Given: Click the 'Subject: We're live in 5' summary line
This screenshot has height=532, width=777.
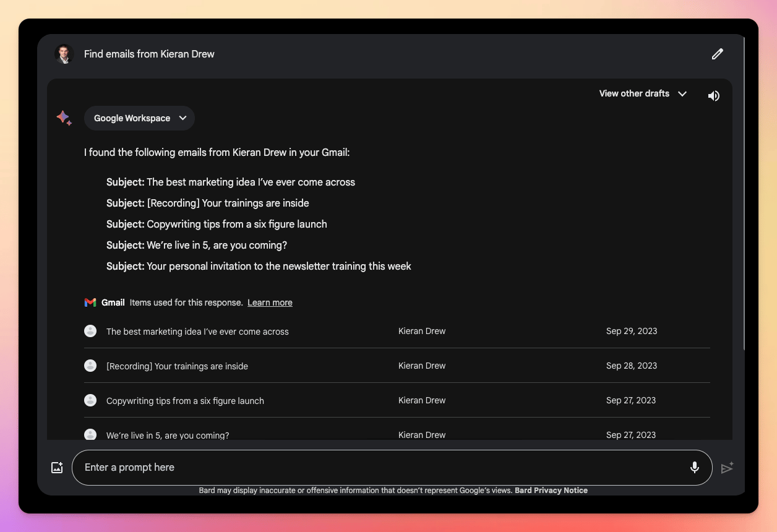Looking at the screenshot, I should [197, 245].
